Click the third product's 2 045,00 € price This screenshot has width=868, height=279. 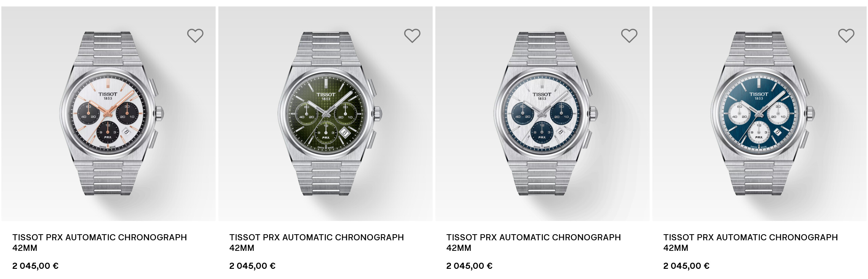[x=470, y=266]
